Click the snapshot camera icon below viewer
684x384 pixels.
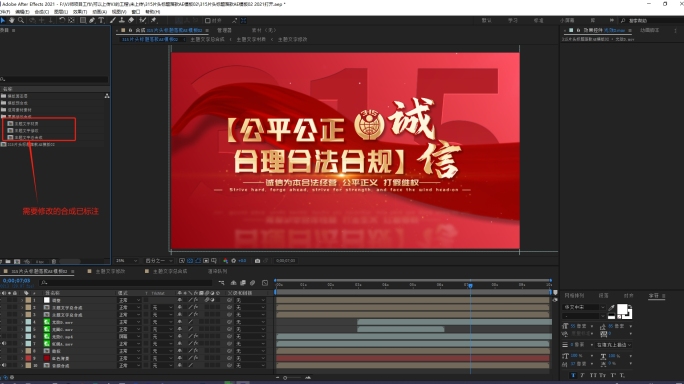257,261
